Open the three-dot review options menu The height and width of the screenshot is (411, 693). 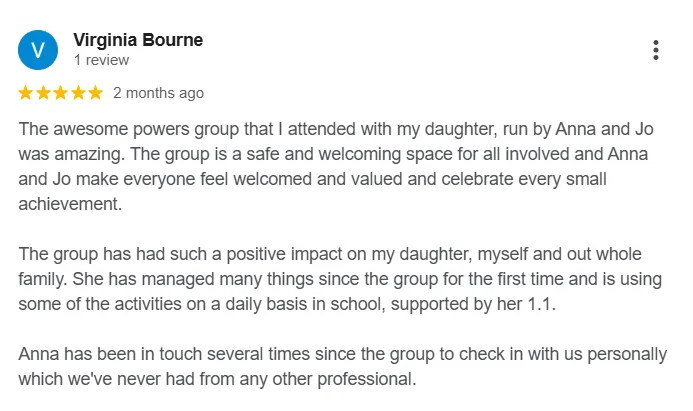pyautogui.click(x=656, y=50)
